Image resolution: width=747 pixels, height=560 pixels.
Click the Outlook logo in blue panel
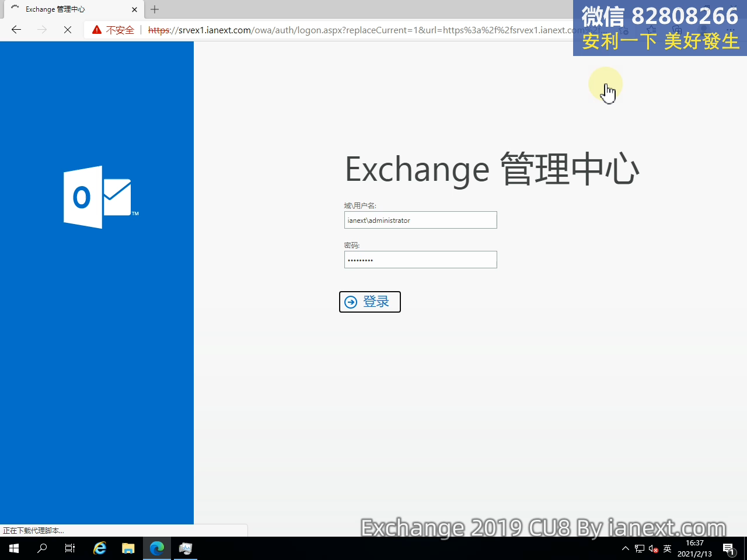point(100,197)
